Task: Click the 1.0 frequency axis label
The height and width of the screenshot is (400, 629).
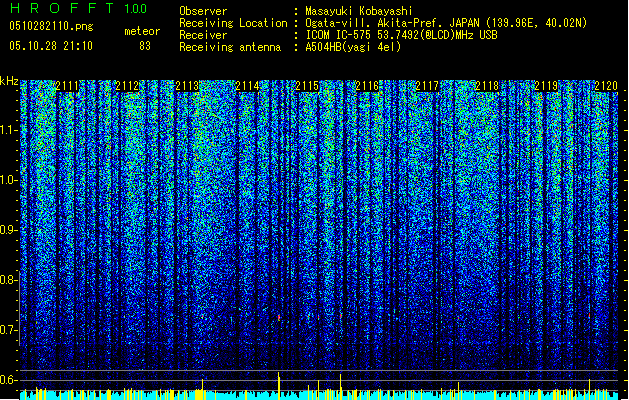Action: [9, 180]
